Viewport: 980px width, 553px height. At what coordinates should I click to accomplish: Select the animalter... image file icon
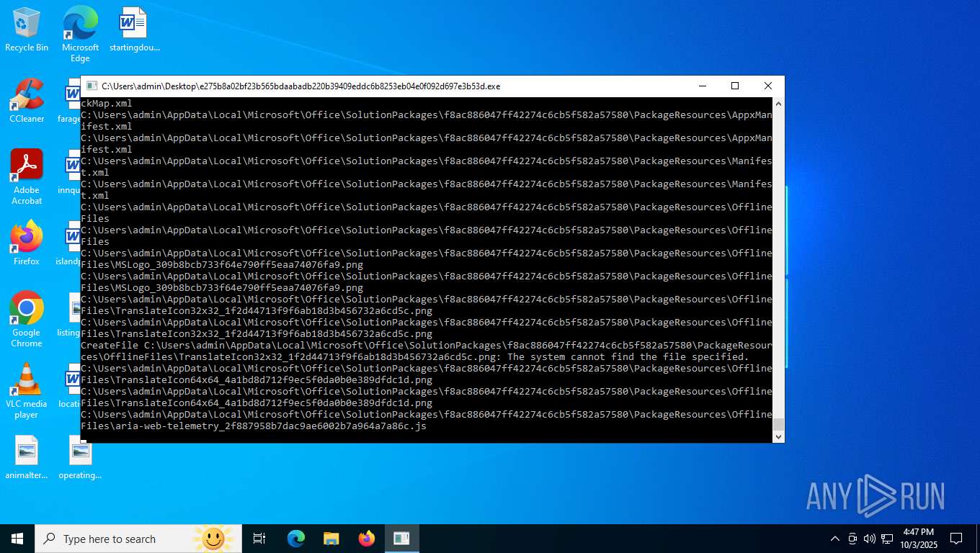click(27, 457)
